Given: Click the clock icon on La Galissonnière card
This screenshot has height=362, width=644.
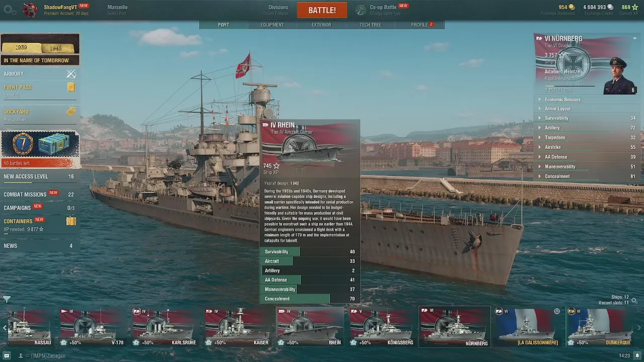Looking at the screenshot, I should pos(557,311).
